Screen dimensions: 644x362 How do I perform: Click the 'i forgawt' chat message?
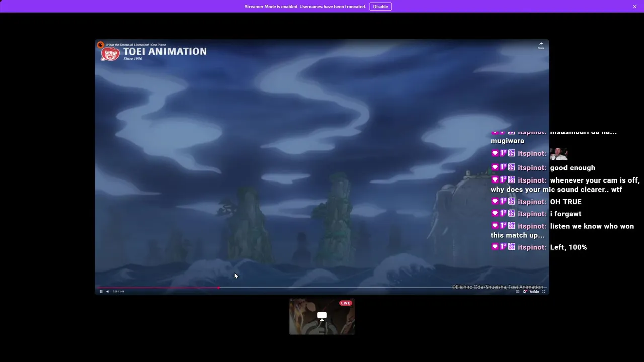point(566,214)
